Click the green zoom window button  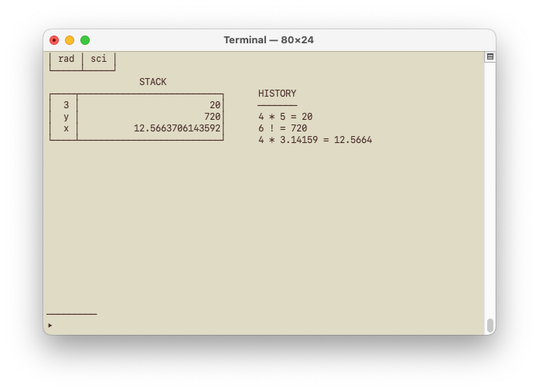tap(85, 40)
